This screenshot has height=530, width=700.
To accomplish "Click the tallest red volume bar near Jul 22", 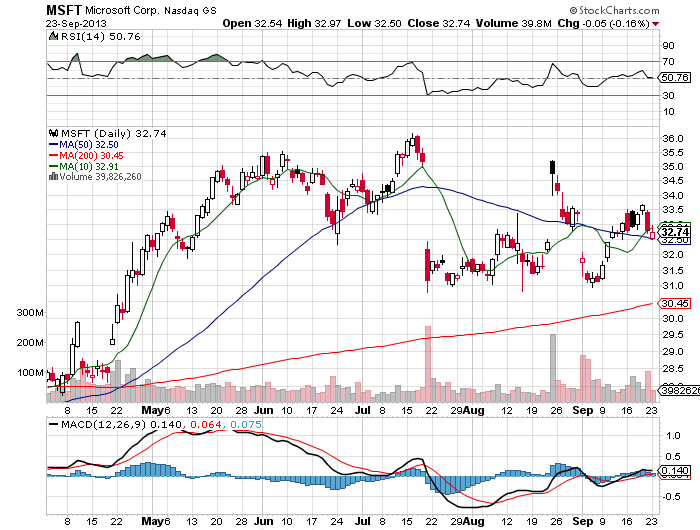I will 428,364.
